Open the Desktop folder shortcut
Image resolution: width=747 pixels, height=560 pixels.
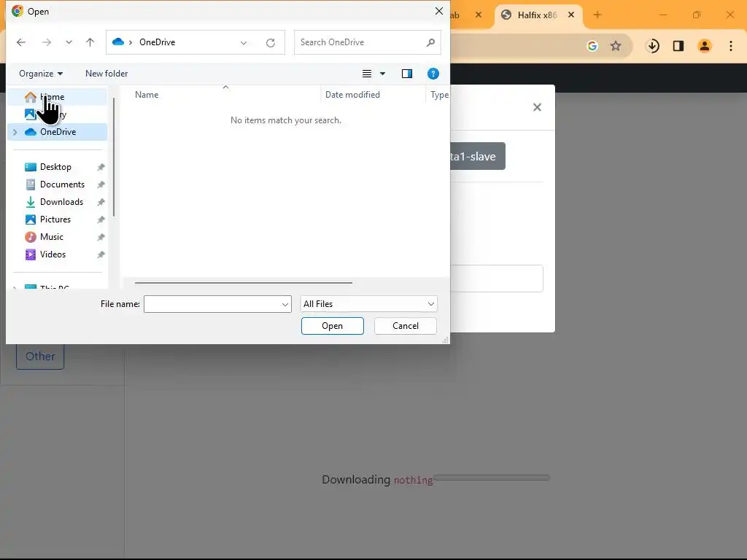pos(57,167)
